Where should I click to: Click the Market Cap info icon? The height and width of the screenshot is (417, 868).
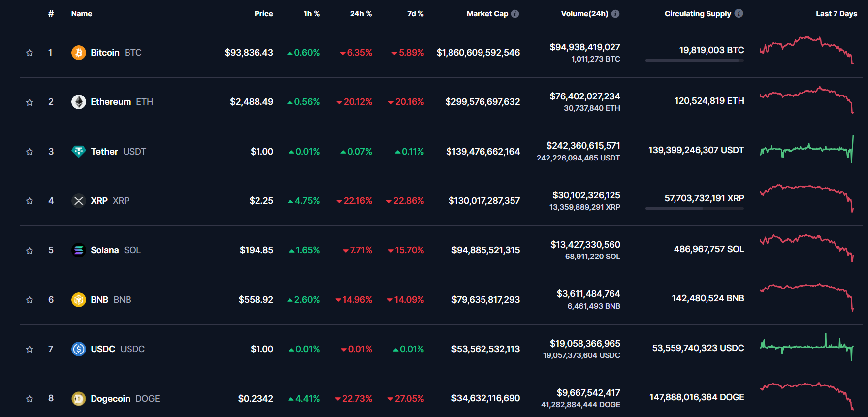click(x=515, y=14)
